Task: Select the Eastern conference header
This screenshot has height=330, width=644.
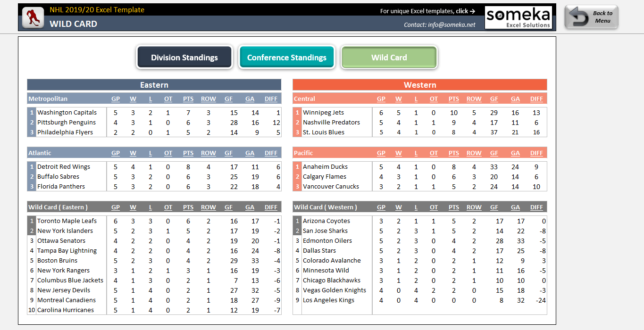Action: 154,85
